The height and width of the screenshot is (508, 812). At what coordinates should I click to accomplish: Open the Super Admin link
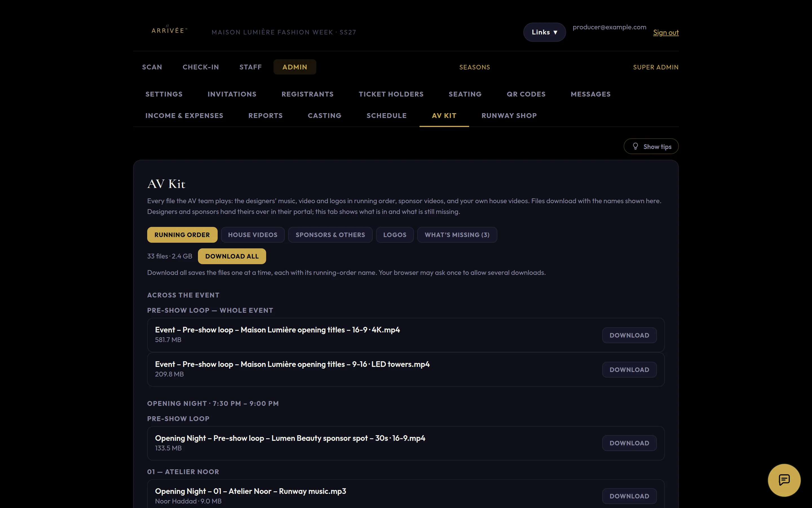pyautogui.click(x=656, y=67)
